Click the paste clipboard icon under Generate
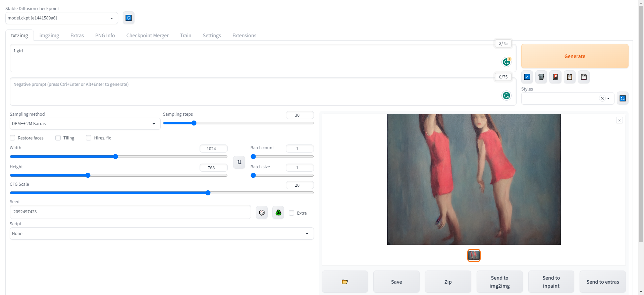Viewport: 644px width, 295px height. (570, 77)
